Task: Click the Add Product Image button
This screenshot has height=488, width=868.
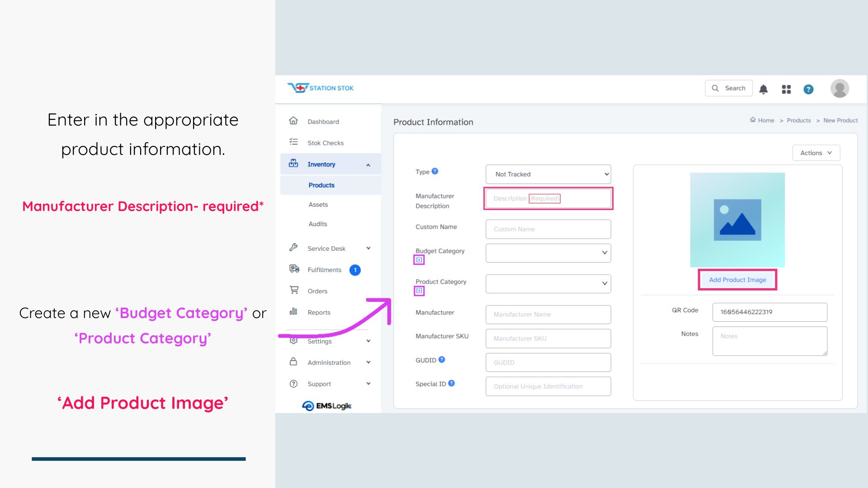Action: coord(737,280)
